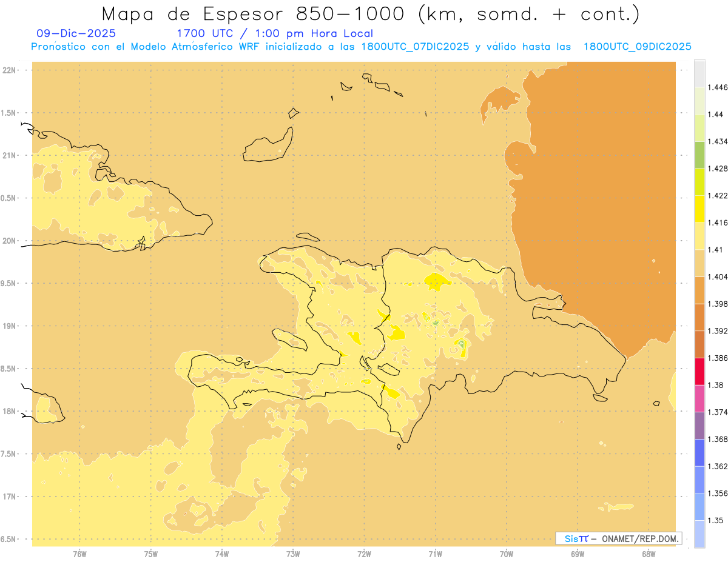Click the legend value 1.446
728x562 pixels.
[x=717, y=87]
